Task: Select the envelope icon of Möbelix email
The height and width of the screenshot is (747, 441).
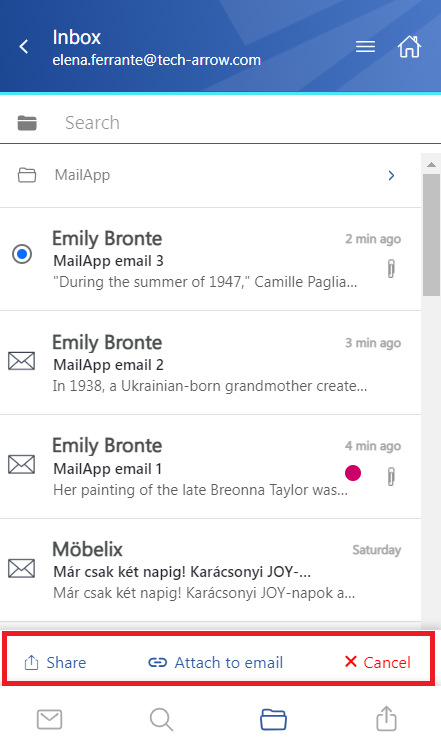Action: click(x=21, y=568)
